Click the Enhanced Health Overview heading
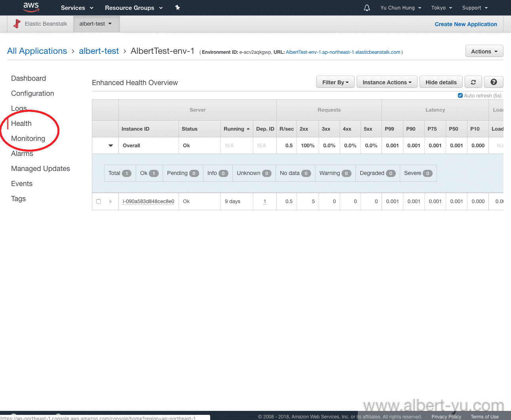Viewport: 511px width, 420px height. point(135,83)
